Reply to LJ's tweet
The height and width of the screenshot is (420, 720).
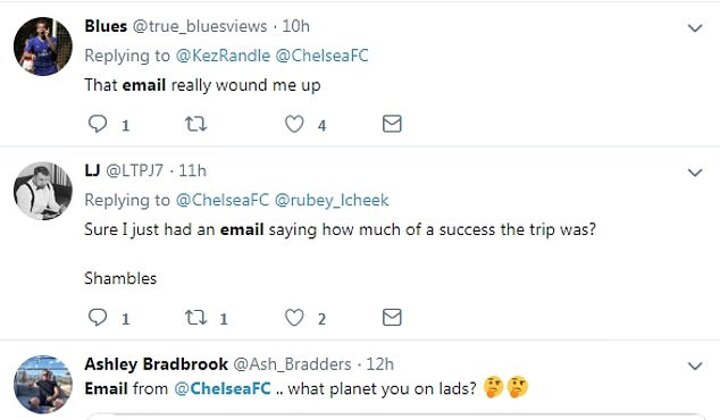pos(97,318)
